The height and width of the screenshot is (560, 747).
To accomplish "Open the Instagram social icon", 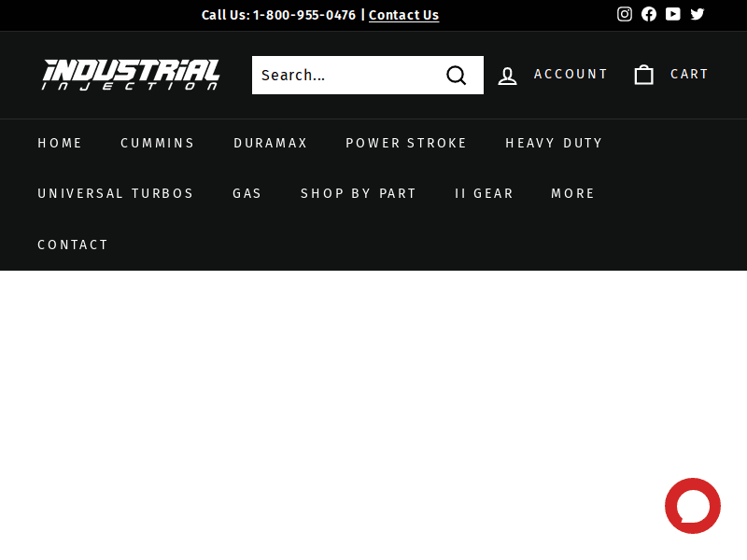I will click(625, 14).
